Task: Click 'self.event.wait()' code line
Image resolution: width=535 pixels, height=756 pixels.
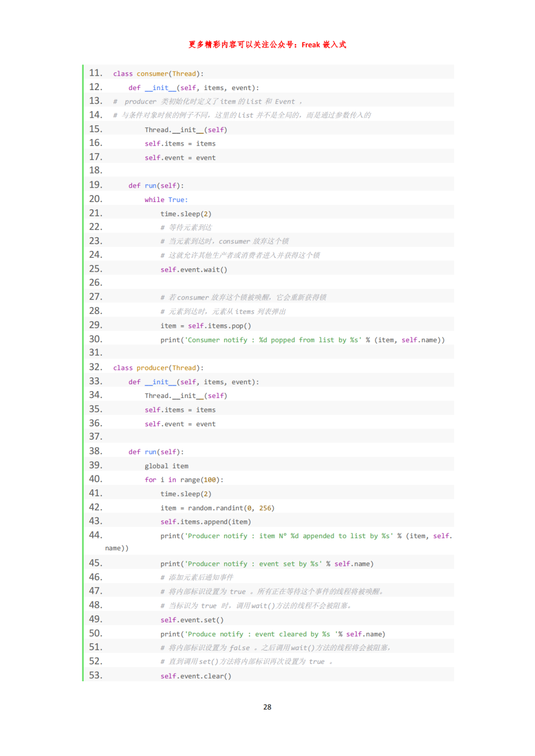Action: tap(194, 270)
